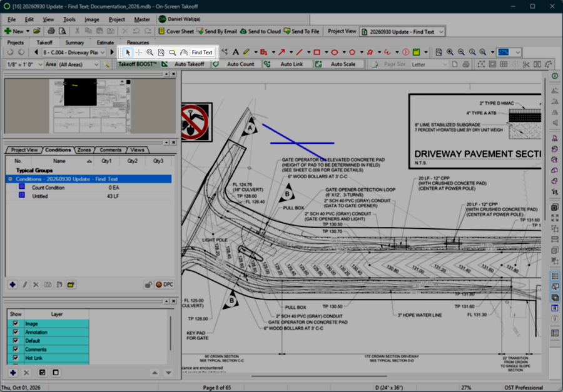Click the check all layers button

coord(43,373)
